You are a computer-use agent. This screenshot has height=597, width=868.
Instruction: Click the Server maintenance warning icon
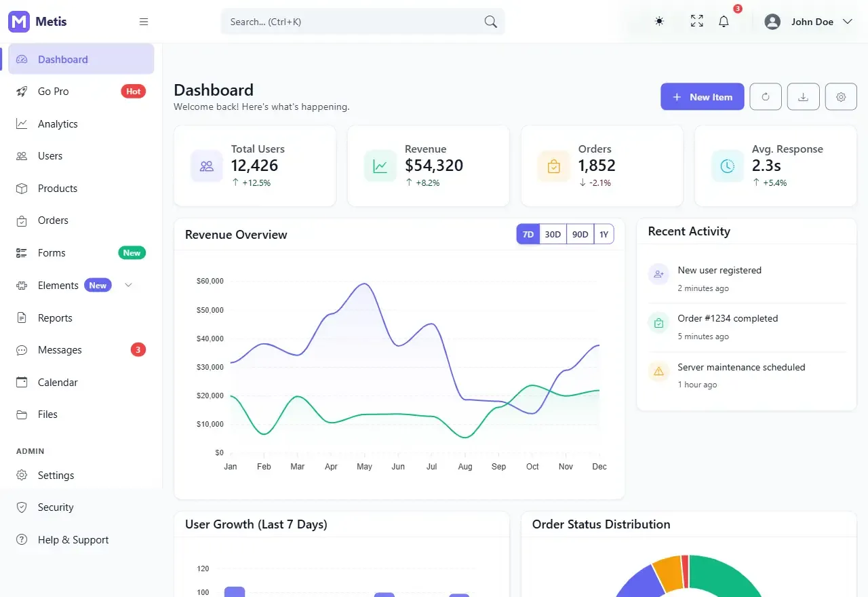pyautogui.click(x=658, y=371)
